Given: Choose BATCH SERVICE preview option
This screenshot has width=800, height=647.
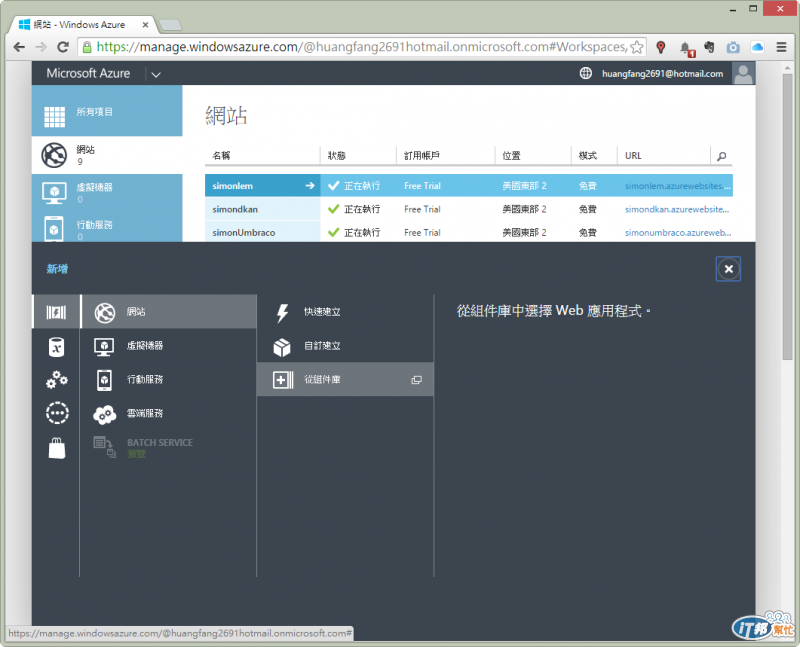Looking at the screenshot, I should tap(169, 447).
